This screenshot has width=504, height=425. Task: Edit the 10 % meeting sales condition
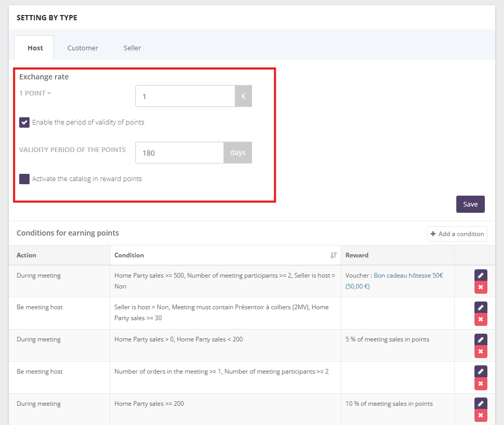pos(480,404)
